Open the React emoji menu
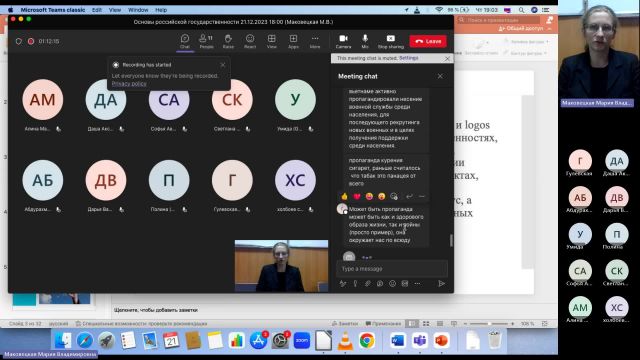The image size is (640, 360). (x=250, y=41)
